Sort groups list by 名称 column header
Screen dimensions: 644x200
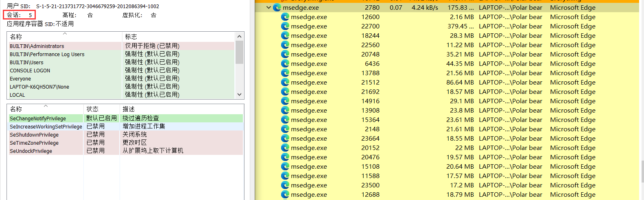[65, 37]
